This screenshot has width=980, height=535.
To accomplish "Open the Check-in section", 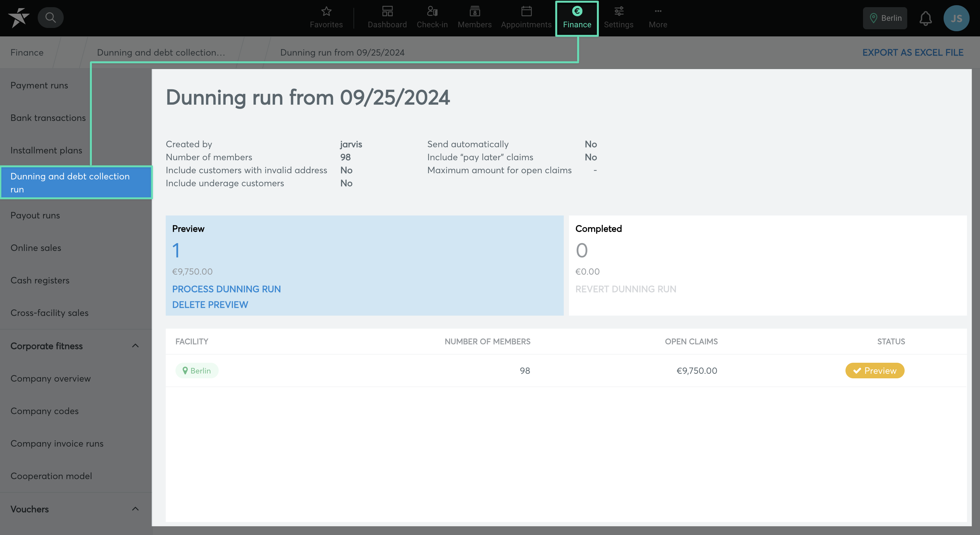I will pos(432,18).
